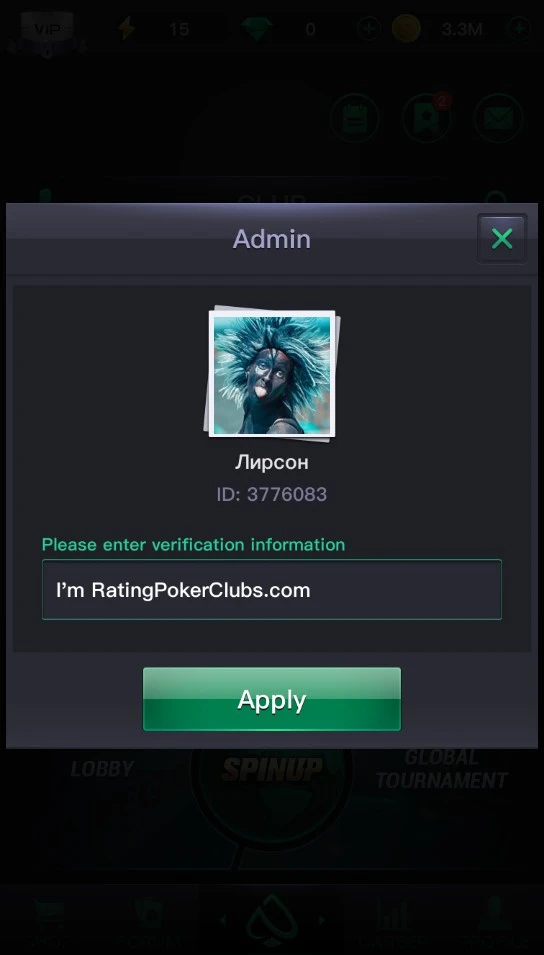Close the Admin dialog with the X
The width and height of the screenshot is (544, 955).
[x=501, y=239]
